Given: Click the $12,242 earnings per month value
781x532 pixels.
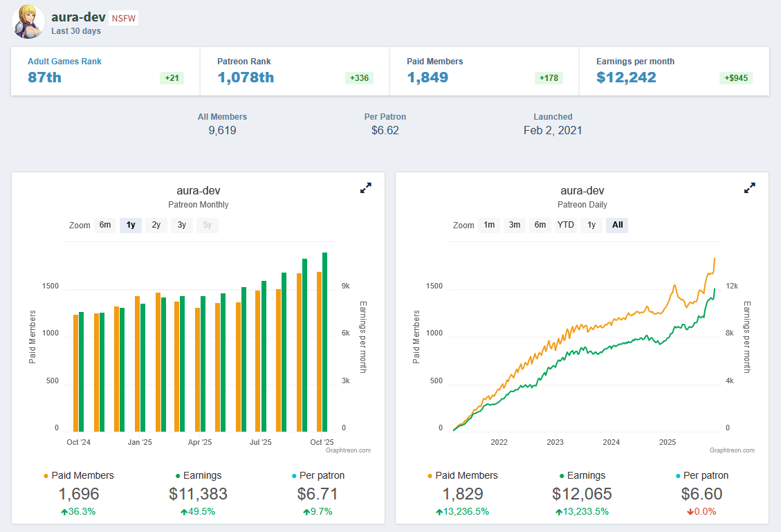Looking at the screenshot, I should [x=626, y=77].
